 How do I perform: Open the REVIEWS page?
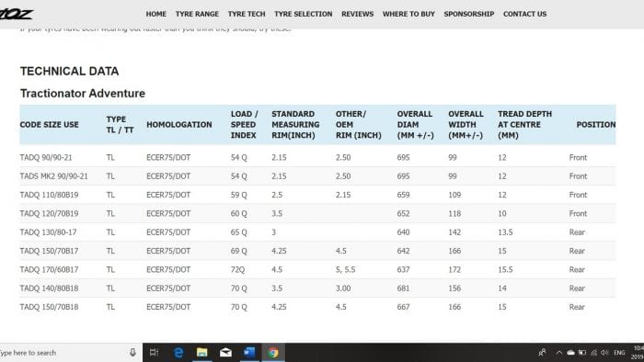tap(357, 14)
